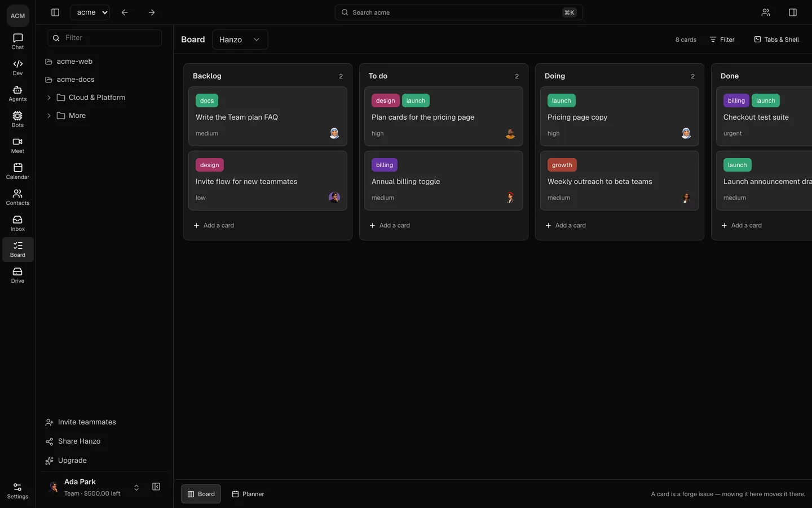The image size is (812, 508).
Task: Open the Agents sidebar icon
Action: tap(17, 94)
